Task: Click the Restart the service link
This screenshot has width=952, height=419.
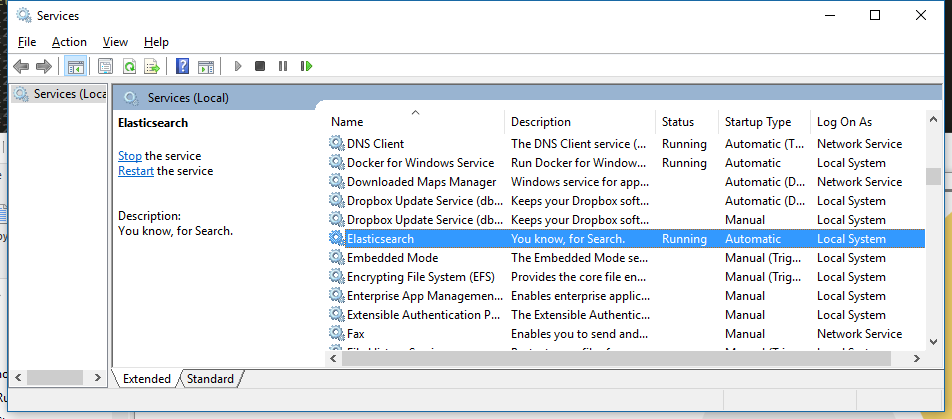Action: point(135,171)
